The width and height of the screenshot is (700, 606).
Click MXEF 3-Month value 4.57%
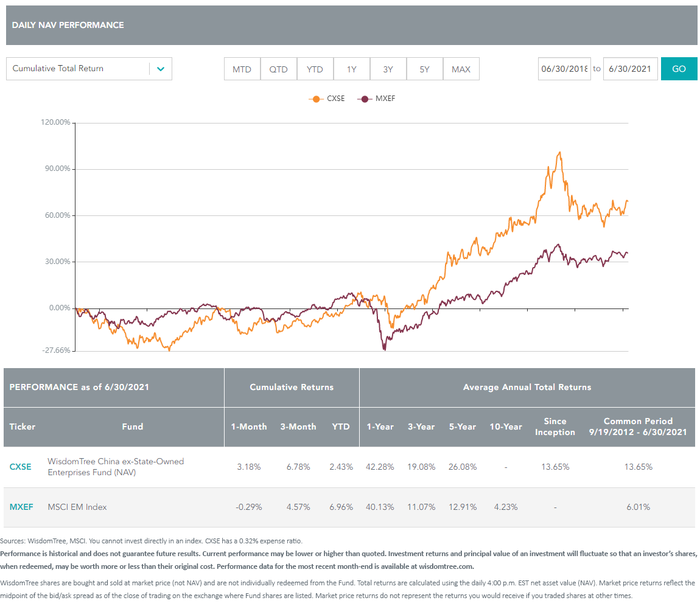pyautogui.click(x=298, y=507)
